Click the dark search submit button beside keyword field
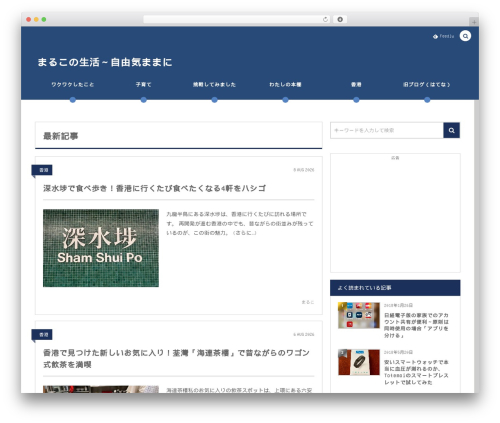The width and height of the screenshot is (500, 423). [x=452, y=130]
